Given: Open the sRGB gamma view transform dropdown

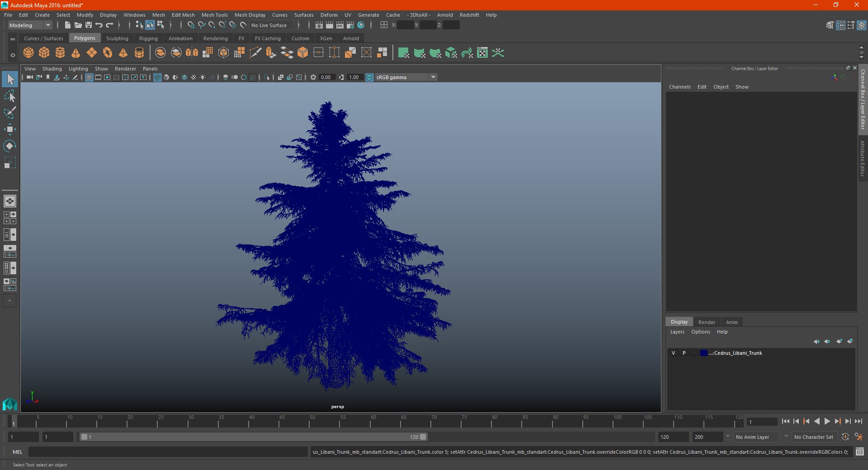Looking at the screenshot, I should tap(406, 77).
